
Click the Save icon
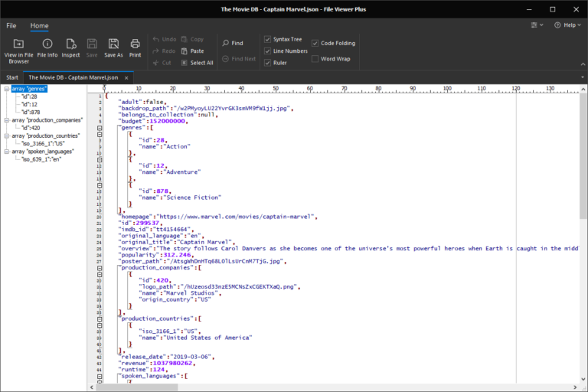92,48
